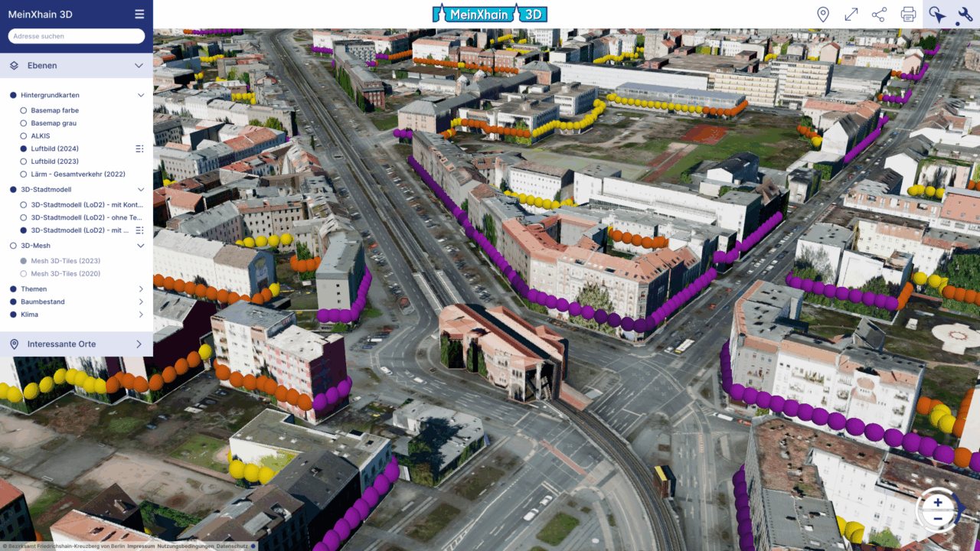
Task: Open the hamburger menu
Action: (x=138, y=13)
